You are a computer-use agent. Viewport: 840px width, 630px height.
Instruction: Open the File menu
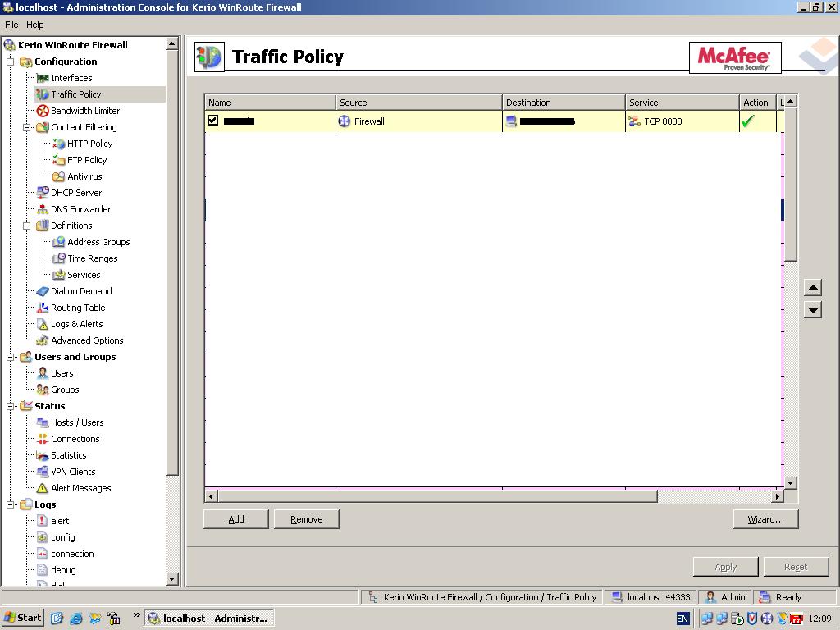[11, 25]
